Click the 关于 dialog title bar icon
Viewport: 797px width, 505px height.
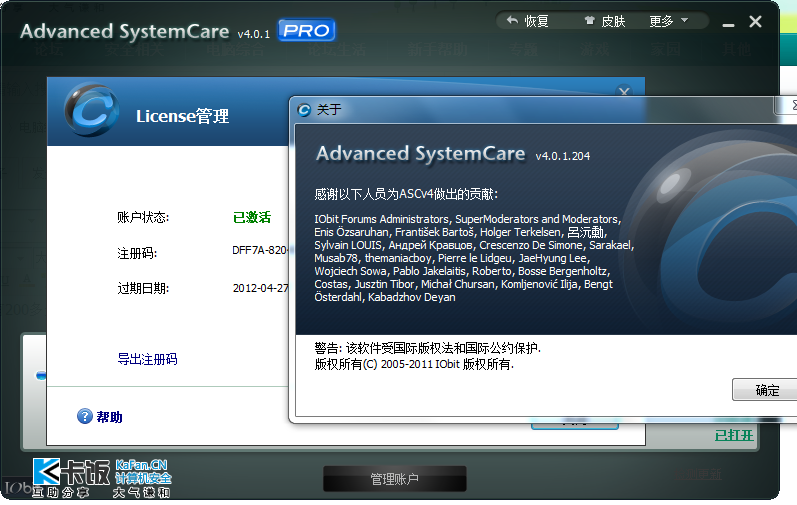304,110
